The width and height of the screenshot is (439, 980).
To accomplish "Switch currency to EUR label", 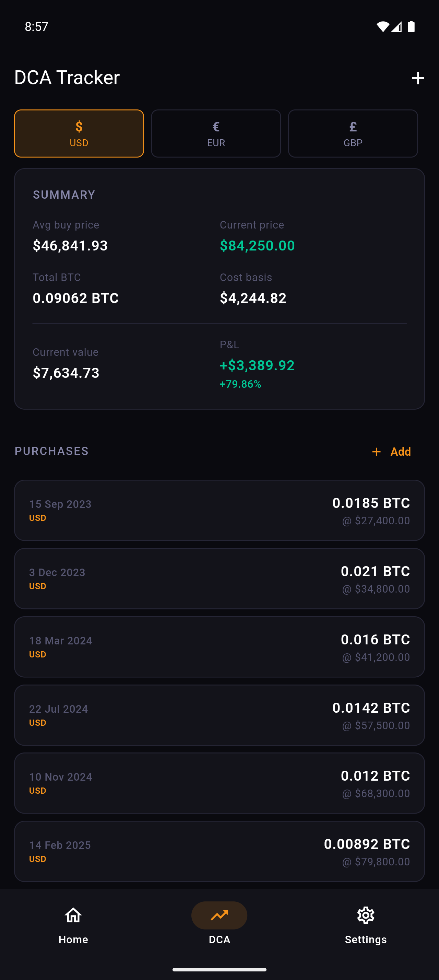I will click(216, 143).
